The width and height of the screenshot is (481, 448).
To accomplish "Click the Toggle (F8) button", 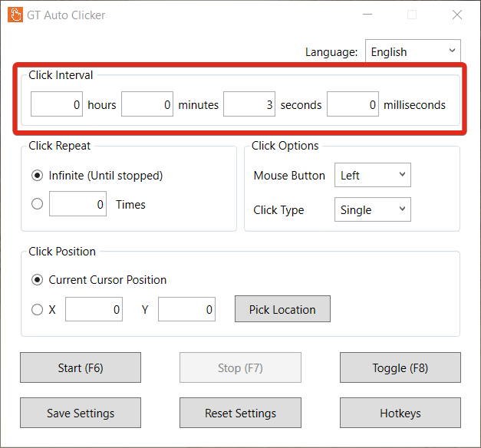I will point(400,367).
